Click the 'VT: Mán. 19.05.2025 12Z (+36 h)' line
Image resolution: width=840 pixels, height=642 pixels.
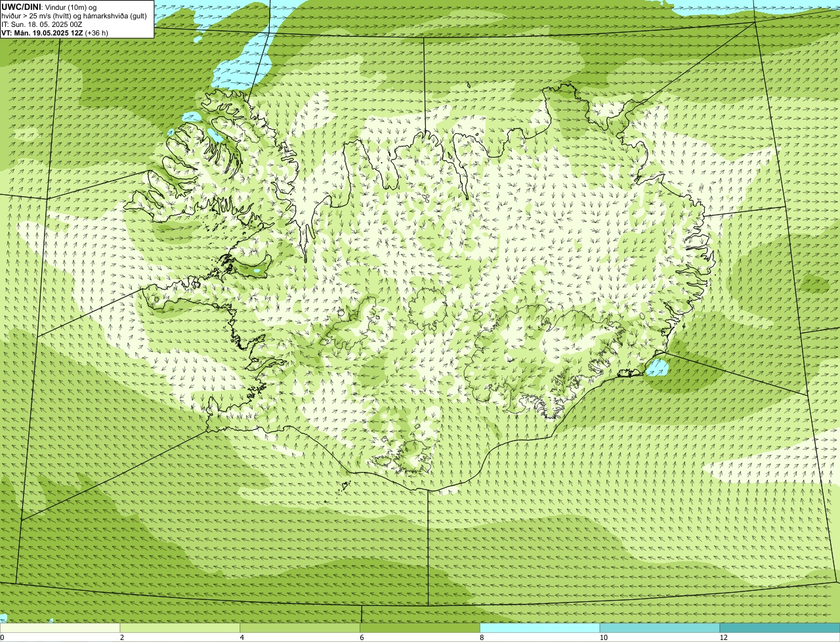click(54, 33)
